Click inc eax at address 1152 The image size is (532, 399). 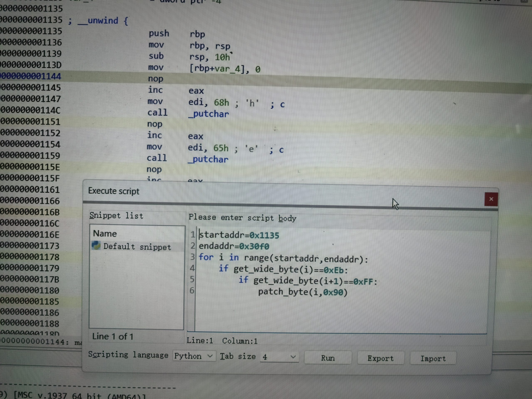pyautogui.click(x=175, y=136)
